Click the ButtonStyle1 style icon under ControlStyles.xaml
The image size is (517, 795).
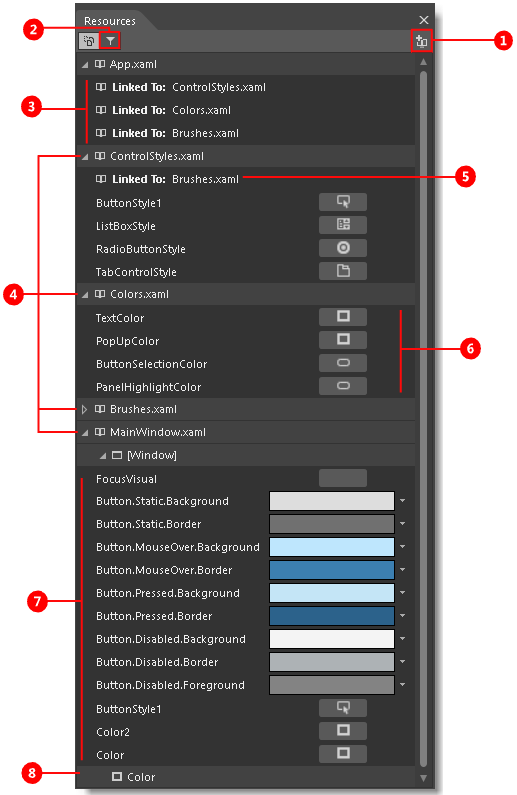[x=343, y=202]
